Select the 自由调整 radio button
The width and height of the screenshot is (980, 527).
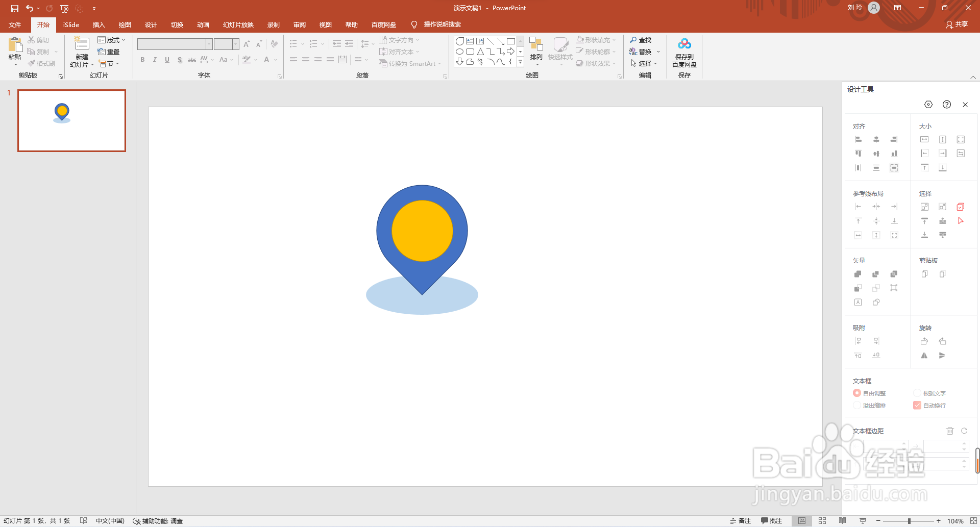(x=857, y=393)
